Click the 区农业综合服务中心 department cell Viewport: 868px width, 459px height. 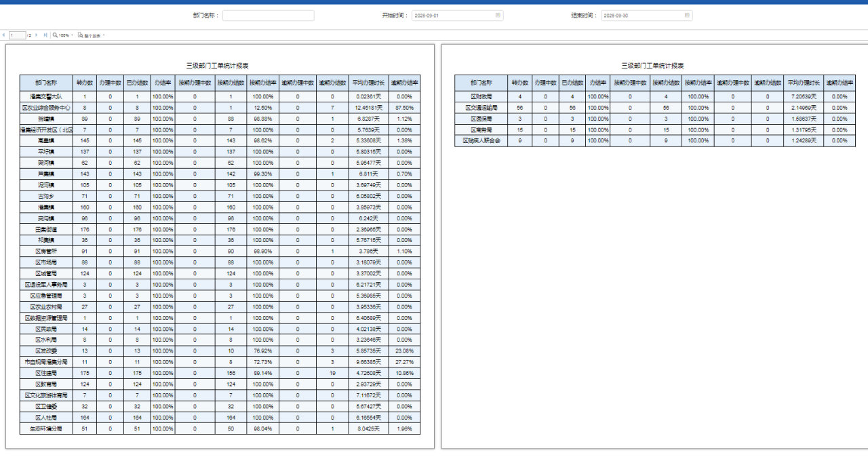tap(46, 108)
